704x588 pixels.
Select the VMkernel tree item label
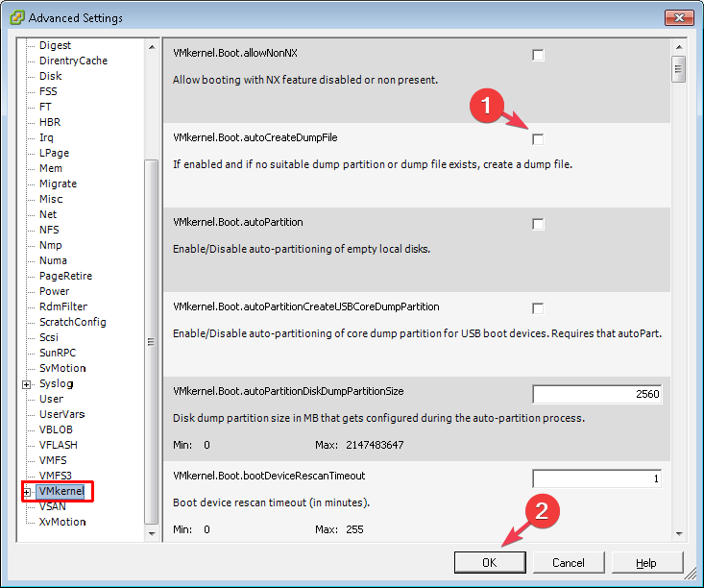click(x=61, y=491)
